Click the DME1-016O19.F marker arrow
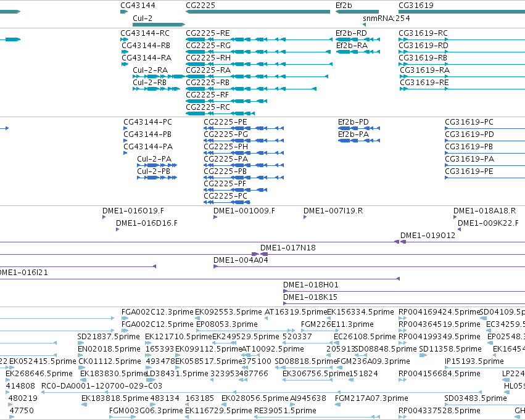The height and width of the screenshot is (420, 525). tap(104, 217)
